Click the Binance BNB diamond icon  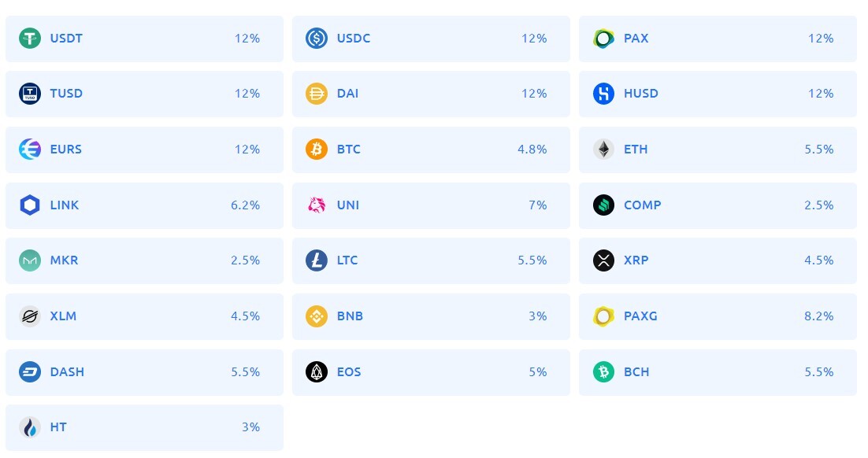[x=317, y=316]
